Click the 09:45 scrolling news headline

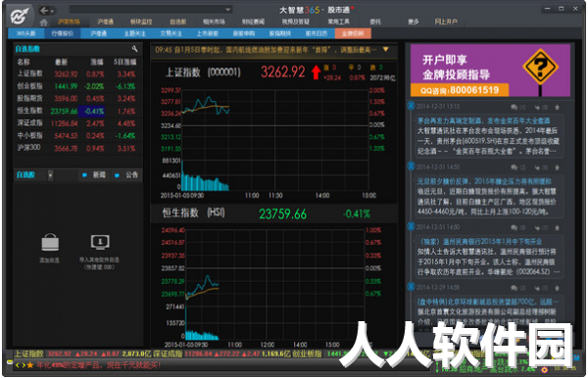(x=266, y=50)
